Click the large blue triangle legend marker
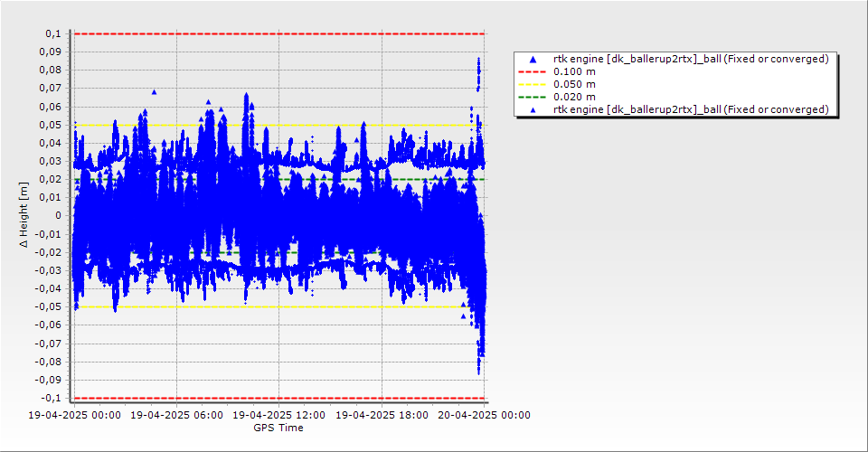Screen dimensions: 868x452 (533, 59)
